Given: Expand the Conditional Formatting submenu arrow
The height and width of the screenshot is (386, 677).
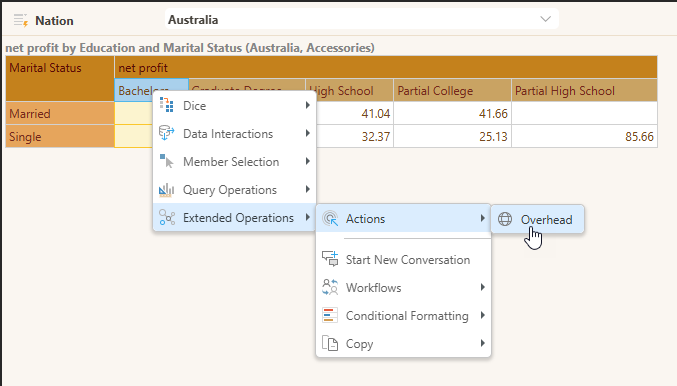Looking at the screenshot, I should [x=483, y=315].
